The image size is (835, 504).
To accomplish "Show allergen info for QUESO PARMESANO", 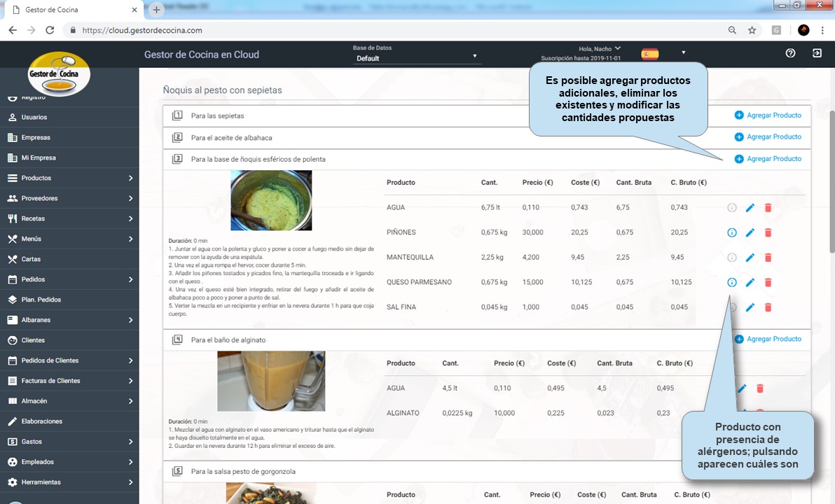I will tap(731, 283).
